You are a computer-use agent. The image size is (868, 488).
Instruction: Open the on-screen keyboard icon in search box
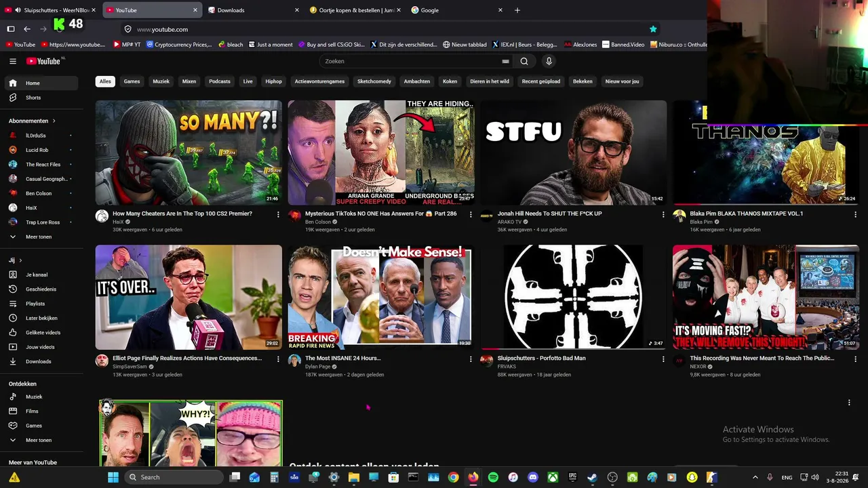click(505, 61)
